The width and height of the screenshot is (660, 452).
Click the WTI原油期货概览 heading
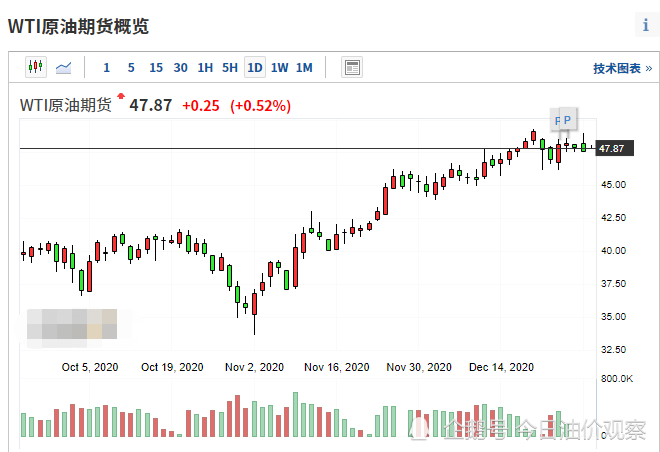78,26
